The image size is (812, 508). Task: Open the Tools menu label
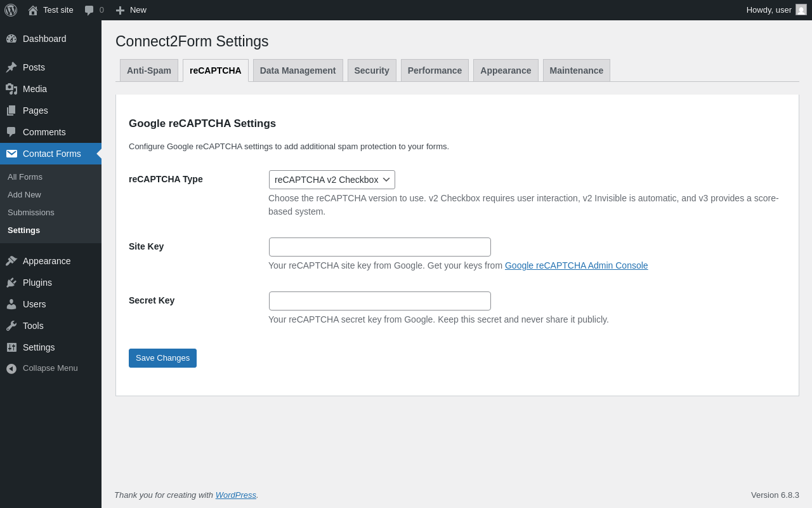[33, 326]
